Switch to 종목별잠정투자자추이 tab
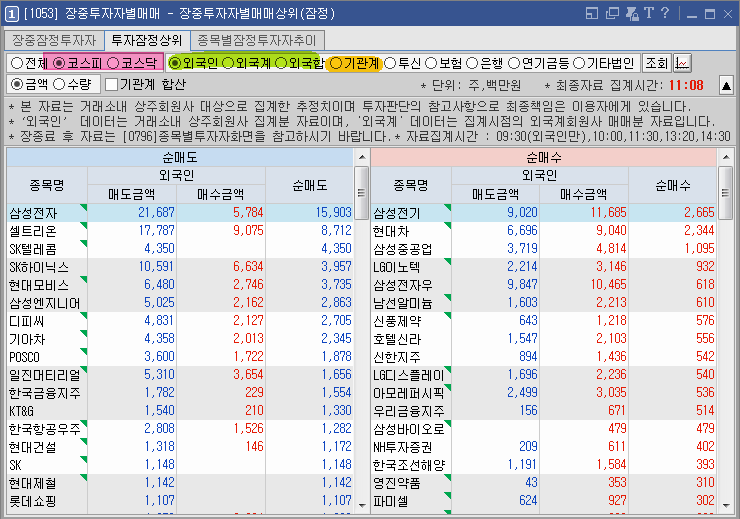Screen dimensions: 740x519 258,41
